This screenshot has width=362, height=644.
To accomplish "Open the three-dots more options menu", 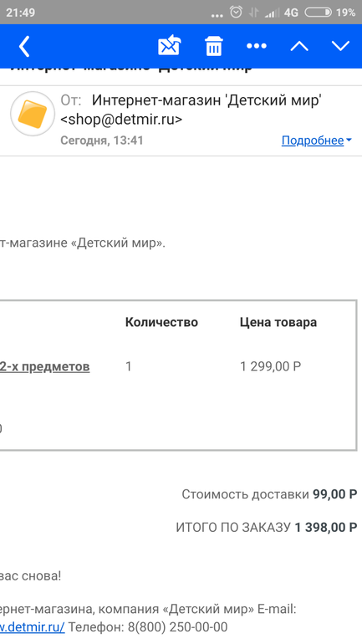I will click(x=257, y=46).
